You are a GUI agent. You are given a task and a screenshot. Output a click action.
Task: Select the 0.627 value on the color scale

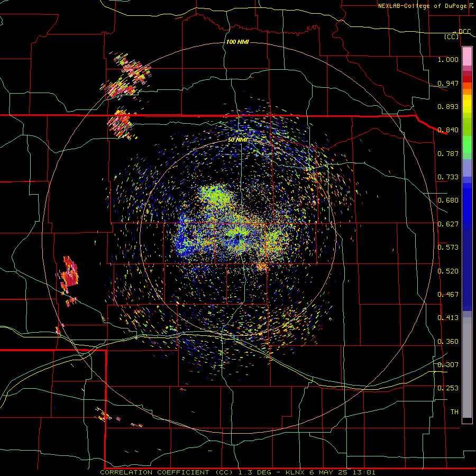(x=448, y=224)
